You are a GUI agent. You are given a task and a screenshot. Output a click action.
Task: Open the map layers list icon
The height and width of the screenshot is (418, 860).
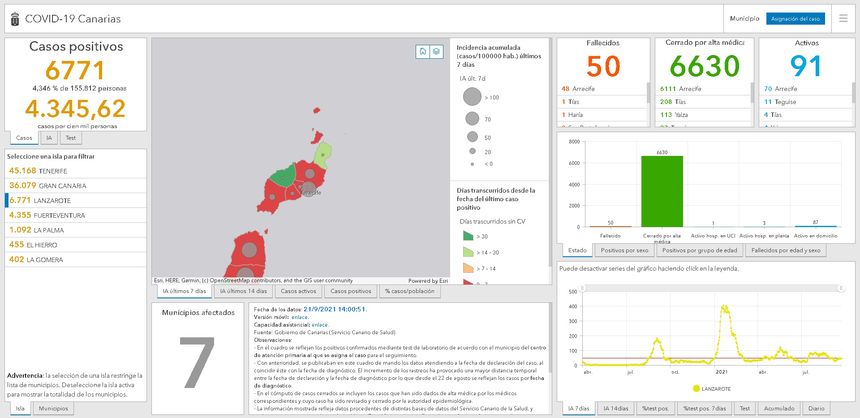[437, 51]
